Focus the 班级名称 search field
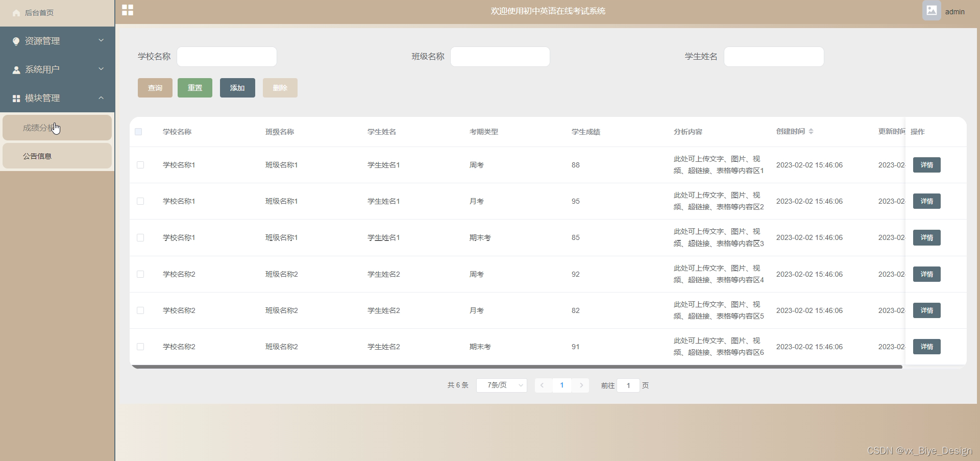This screenshot has height=461, width=980. (500, 57)
